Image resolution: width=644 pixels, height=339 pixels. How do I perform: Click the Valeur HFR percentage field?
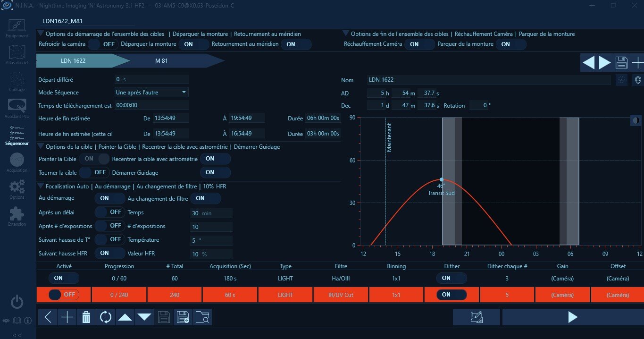211,254
